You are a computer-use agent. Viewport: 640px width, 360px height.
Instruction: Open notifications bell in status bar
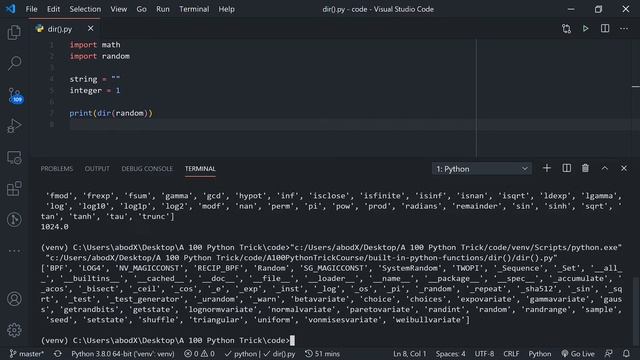(x=626, y=354)
